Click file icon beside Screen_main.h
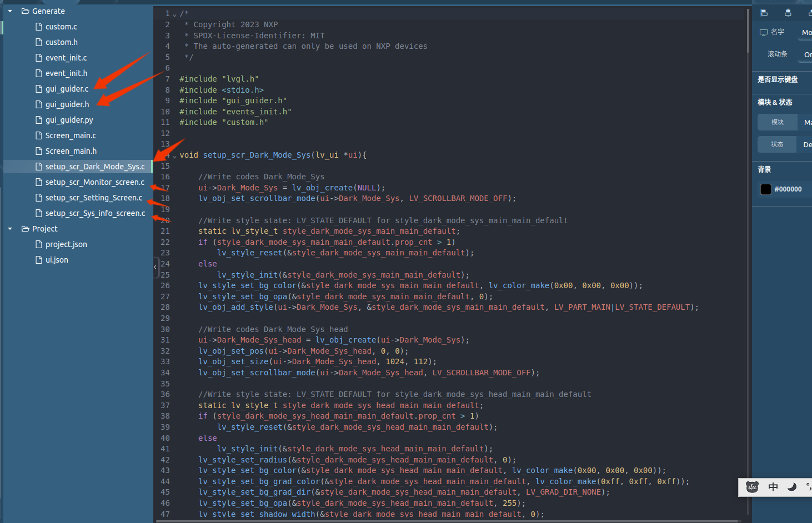 click(x=39, y=151)
